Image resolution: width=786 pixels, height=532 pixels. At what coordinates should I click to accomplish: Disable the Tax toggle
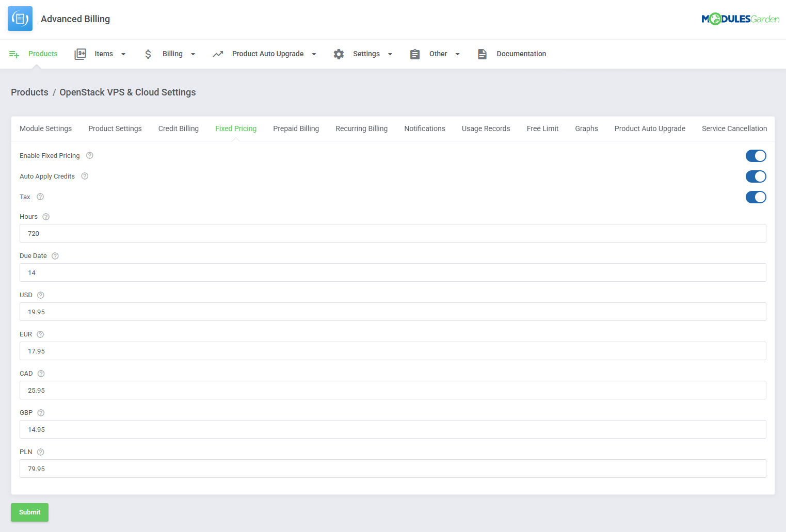coord(756,197)
